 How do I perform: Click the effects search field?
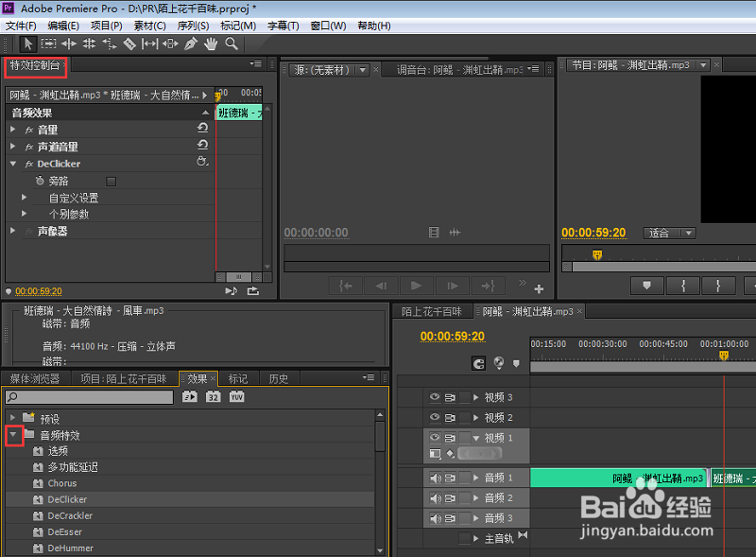(x=89, y=397)
